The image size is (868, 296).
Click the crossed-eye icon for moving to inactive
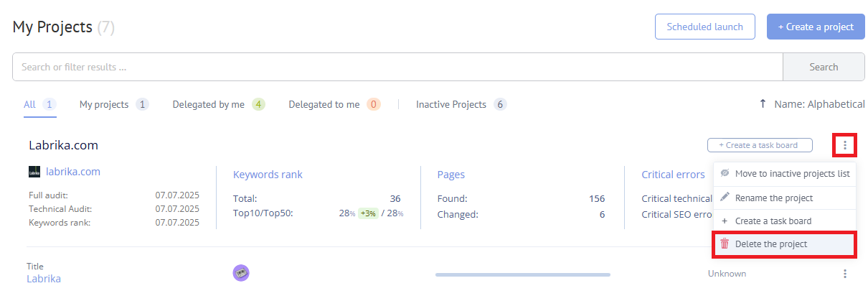[x=725, y=174]
